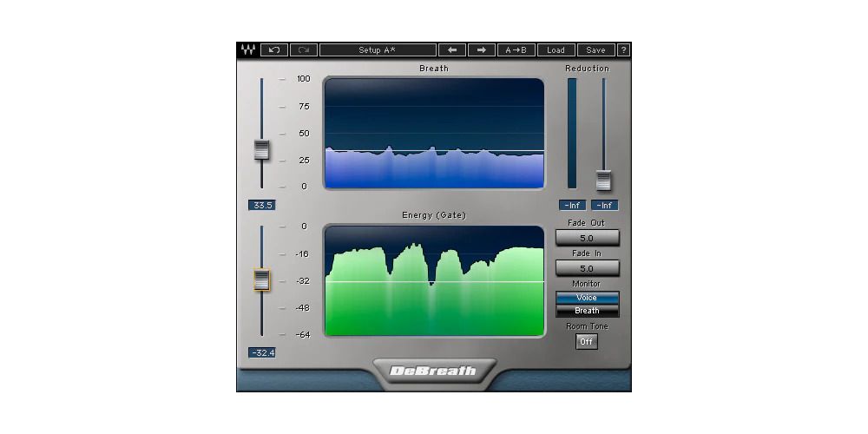
Task: Click the Reduction gain meter
Action: point(572,133)
